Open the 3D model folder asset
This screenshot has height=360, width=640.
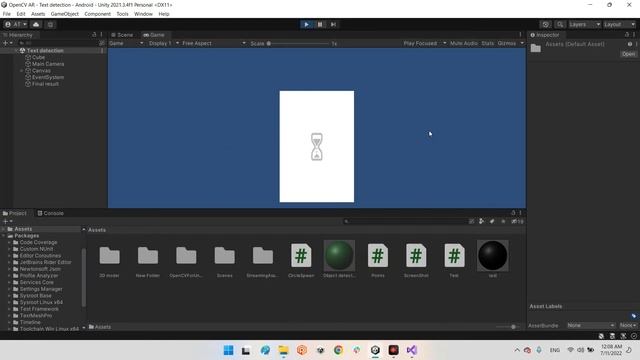coord(109,261)
